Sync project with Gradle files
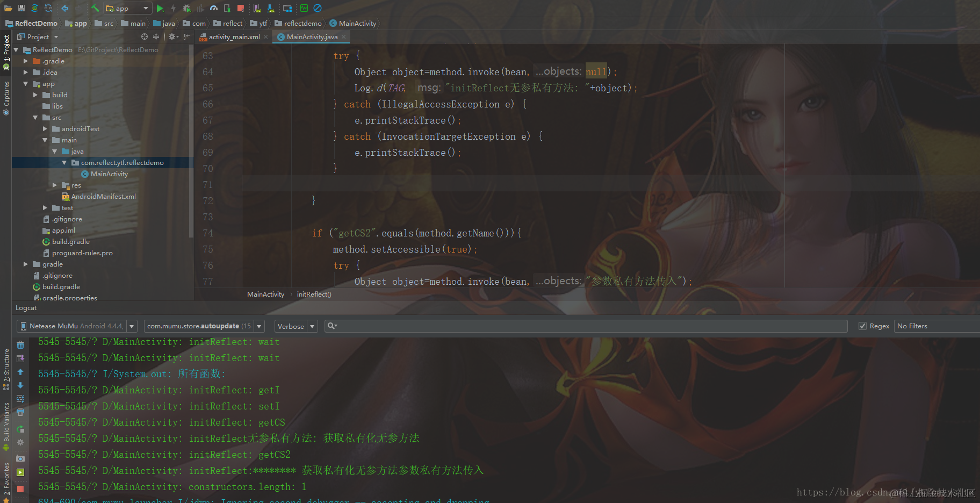The image size is (980, 503). point(35,8)
